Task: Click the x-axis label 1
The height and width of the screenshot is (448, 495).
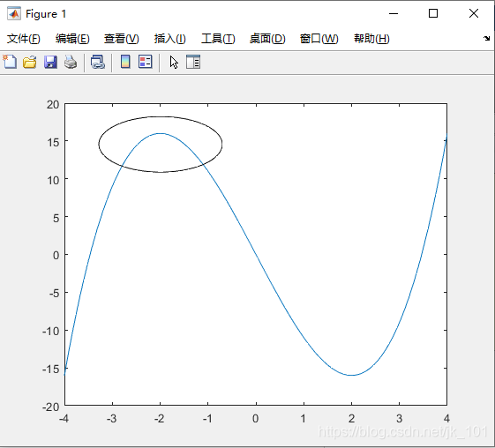Action: (x=304, y=419)
